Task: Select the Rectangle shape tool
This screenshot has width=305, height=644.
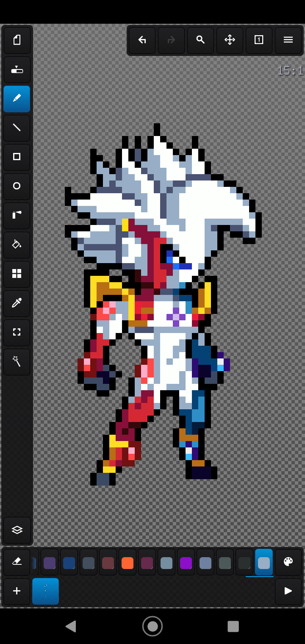Action: 17,157
